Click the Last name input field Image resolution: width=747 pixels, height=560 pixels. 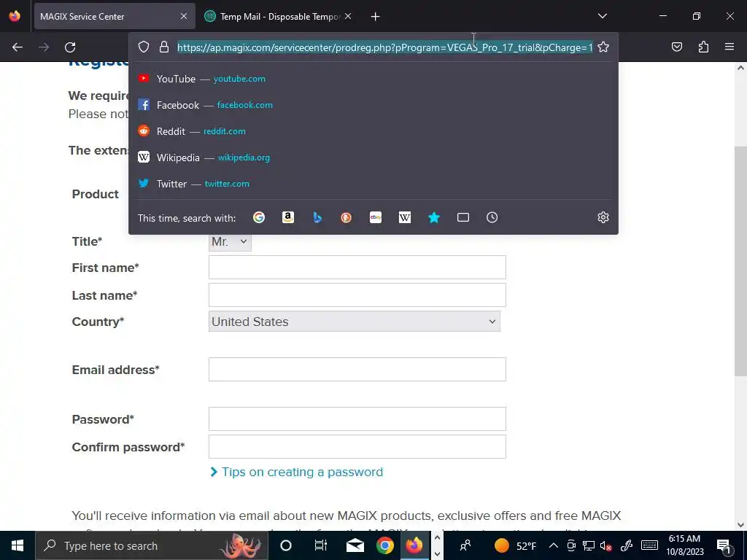click(357, 295)
